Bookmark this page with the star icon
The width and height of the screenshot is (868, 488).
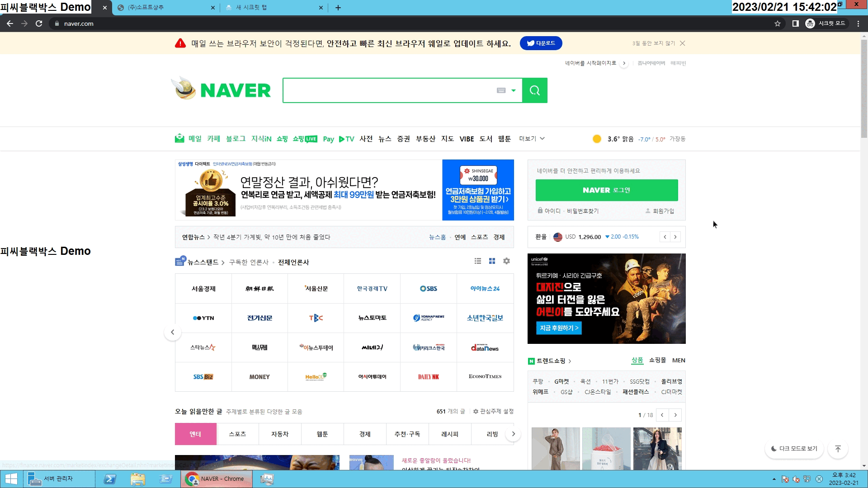[x=778, y=23]
